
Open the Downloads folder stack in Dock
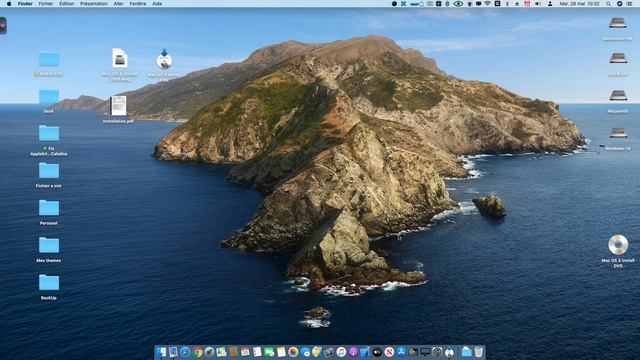[x=467, y=352]
